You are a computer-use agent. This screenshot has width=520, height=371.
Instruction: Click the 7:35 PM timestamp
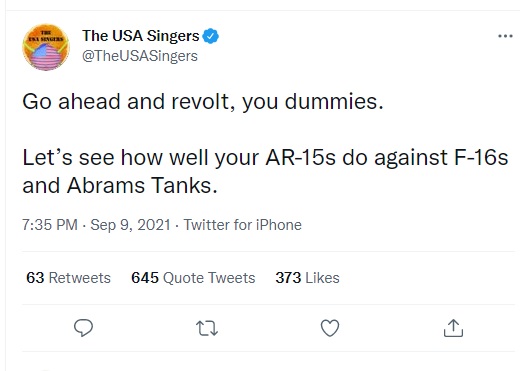point(50,225)
